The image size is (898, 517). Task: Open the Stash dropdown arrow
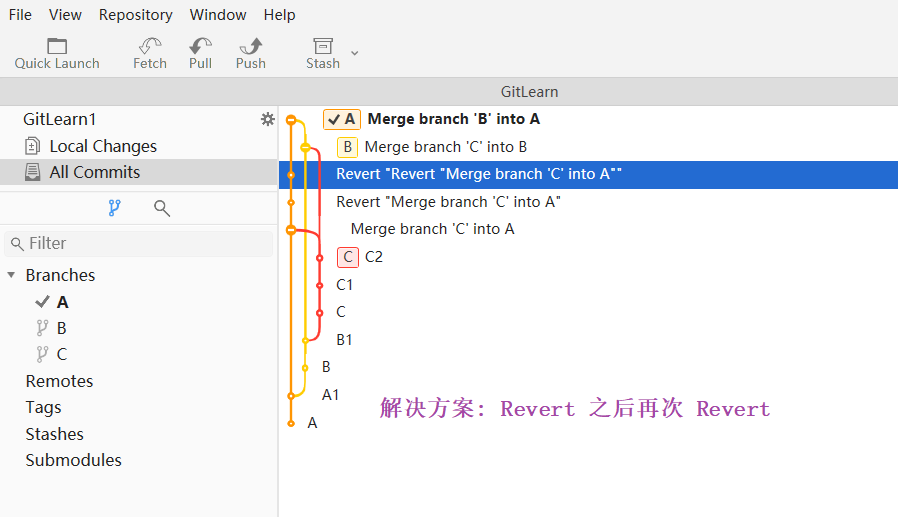(354, 52)
